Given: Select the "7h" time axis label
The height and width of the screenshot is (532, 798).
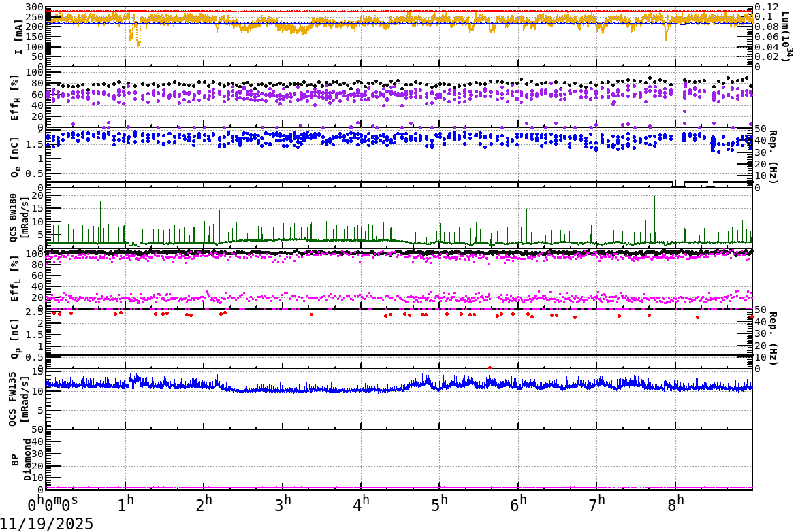Looking at the screenshot, I should pyautogui.click(x=597, y=503).
